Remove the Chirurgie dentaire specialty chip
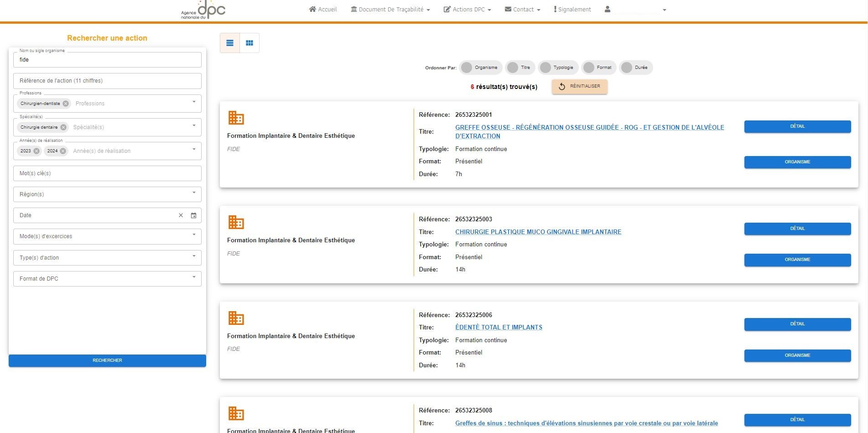 tap(63, 127)
